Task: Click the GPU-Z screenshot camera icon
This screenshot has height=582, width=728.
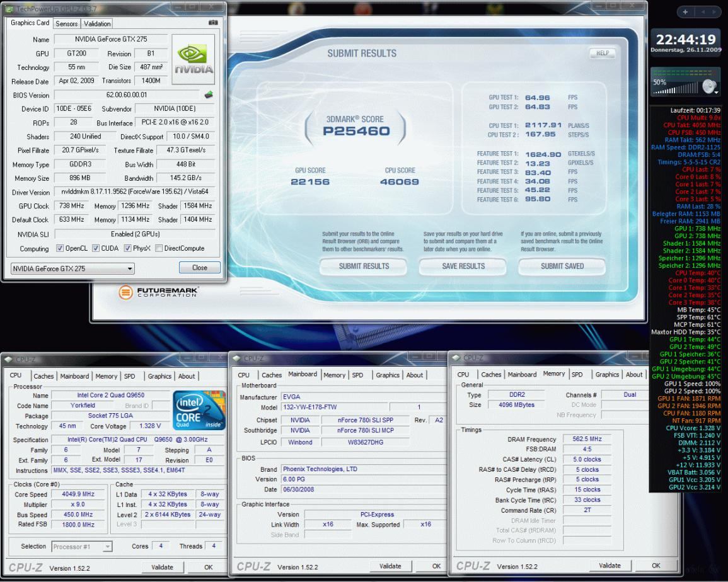Action: coord(212,23)
